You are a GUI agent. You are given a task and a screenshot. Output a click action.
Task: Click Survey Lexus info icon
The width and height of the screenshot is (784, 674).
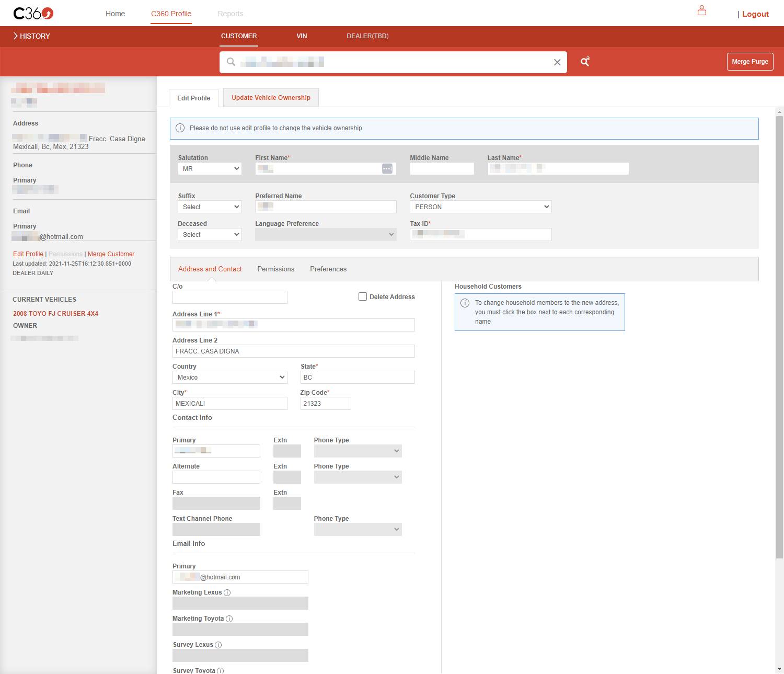[x=218, y=645]
